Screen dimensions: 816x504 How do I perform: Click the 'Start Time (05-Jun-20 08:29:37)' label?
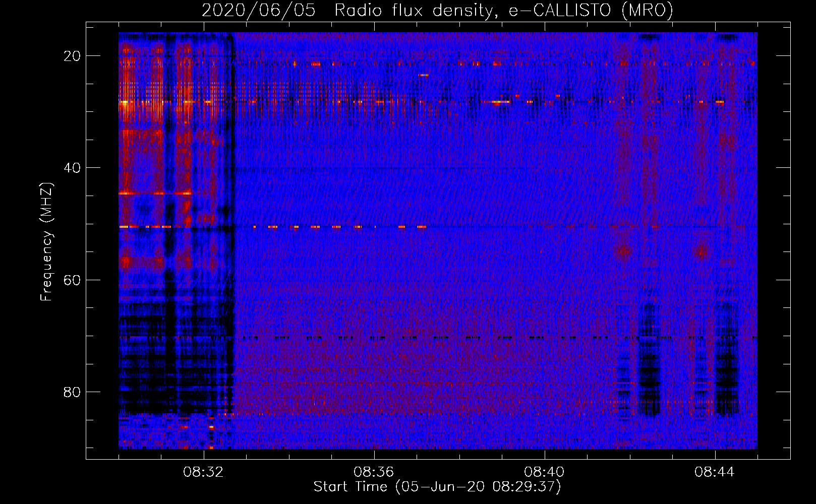click(437, 487)
